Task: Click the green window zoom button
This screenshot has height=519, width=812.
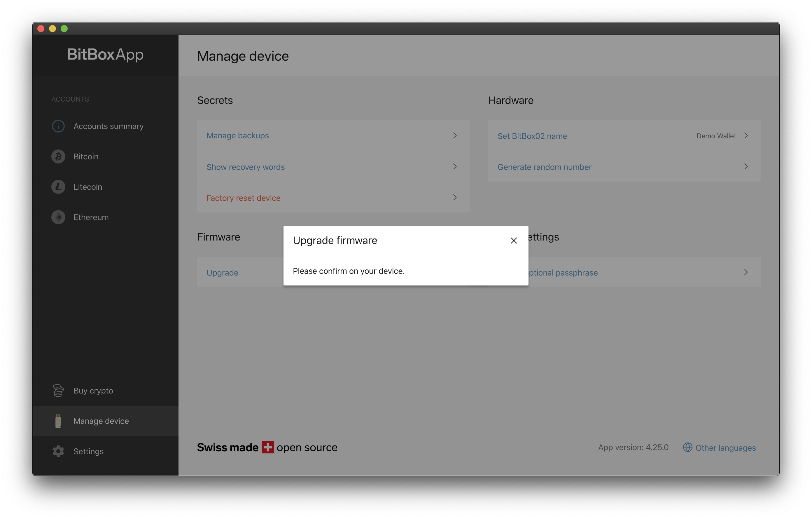Action: click(64, 29)
